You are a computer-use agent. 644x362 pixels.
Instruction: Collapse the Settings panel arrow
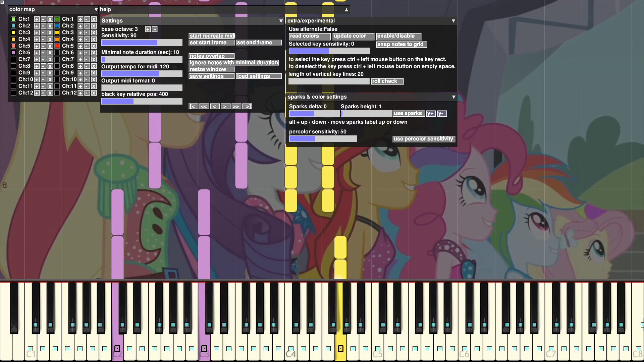pos(281,21)
